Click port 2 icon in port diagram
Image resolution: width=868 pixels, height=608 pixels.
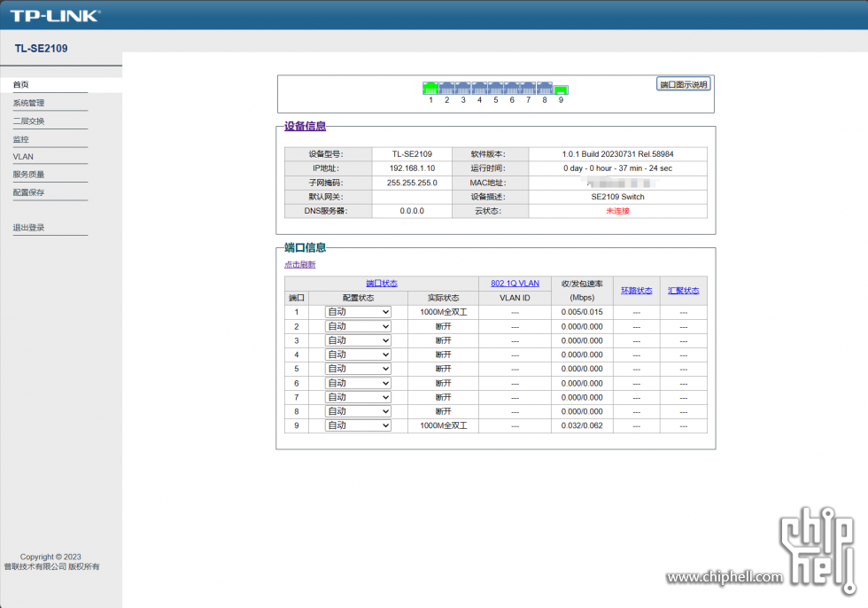pos(446,88)
